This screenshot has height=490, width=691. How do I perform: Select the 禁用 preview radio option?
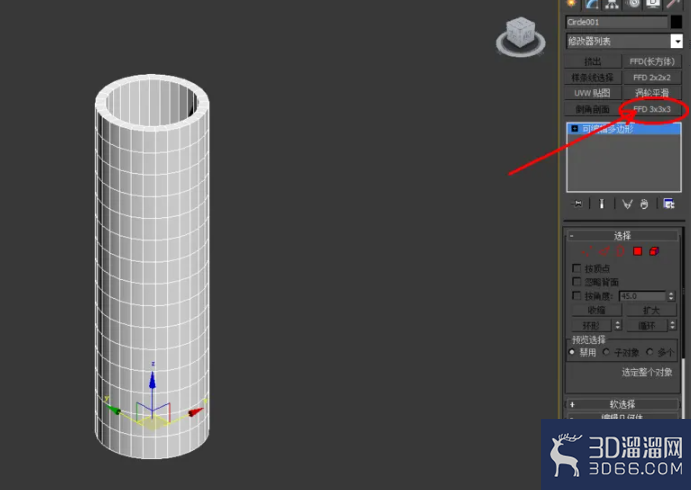[x=572, y=352]
